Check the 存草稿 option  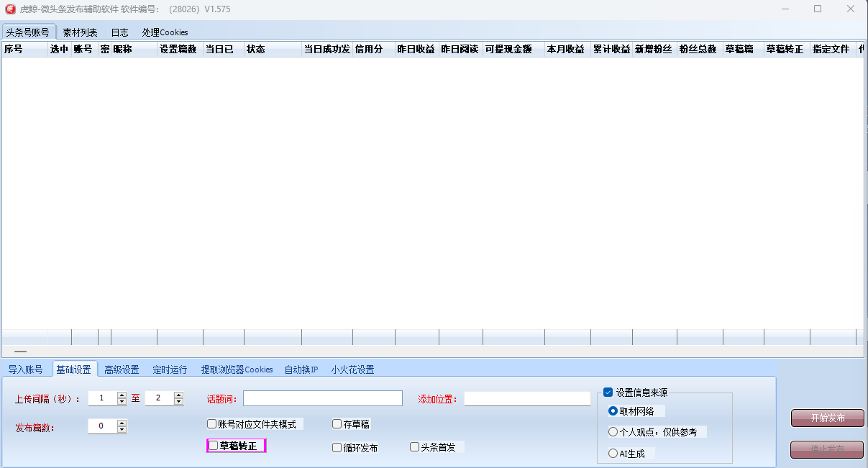pos(337,424)
